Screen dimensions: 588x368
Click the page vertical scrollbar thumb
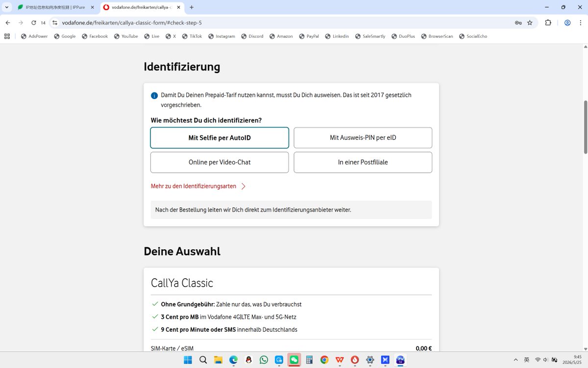585,127
